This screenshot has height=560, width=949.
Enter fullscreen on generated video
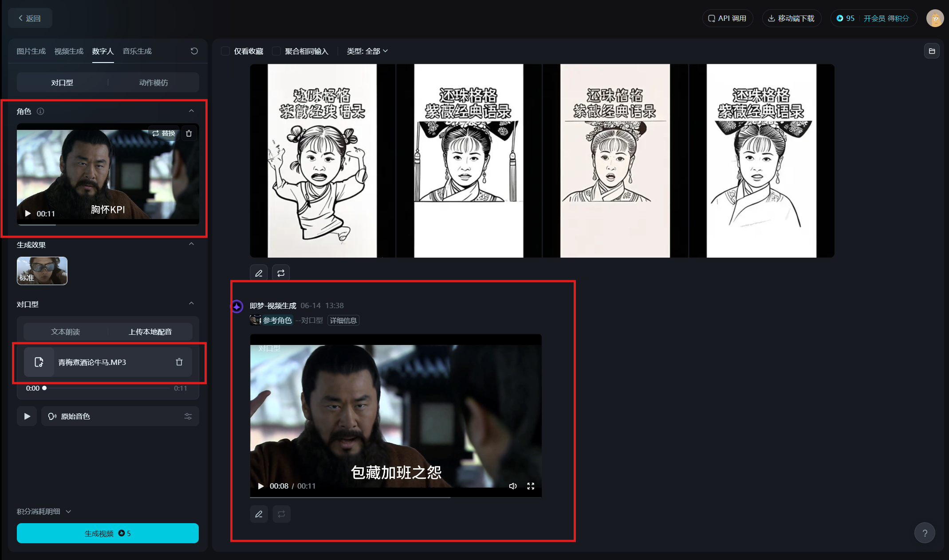click(x=531, y=486)
